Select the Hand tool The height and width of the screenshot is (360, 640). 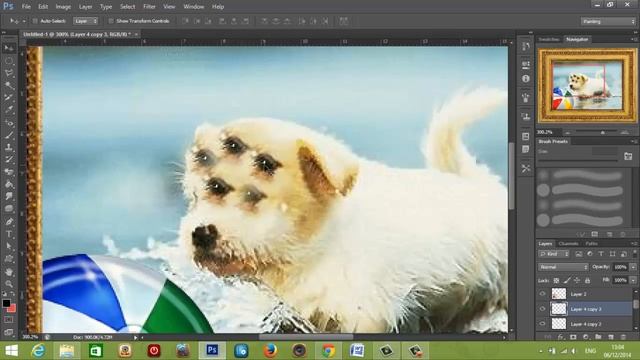[x=9, y=272]
